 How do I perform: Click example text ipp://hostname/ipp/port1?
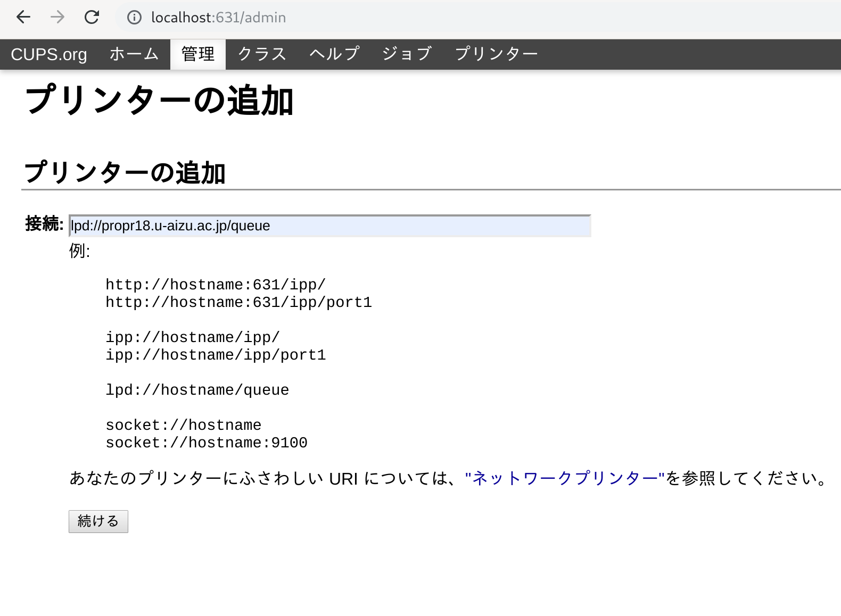click(x=216, y=355)
